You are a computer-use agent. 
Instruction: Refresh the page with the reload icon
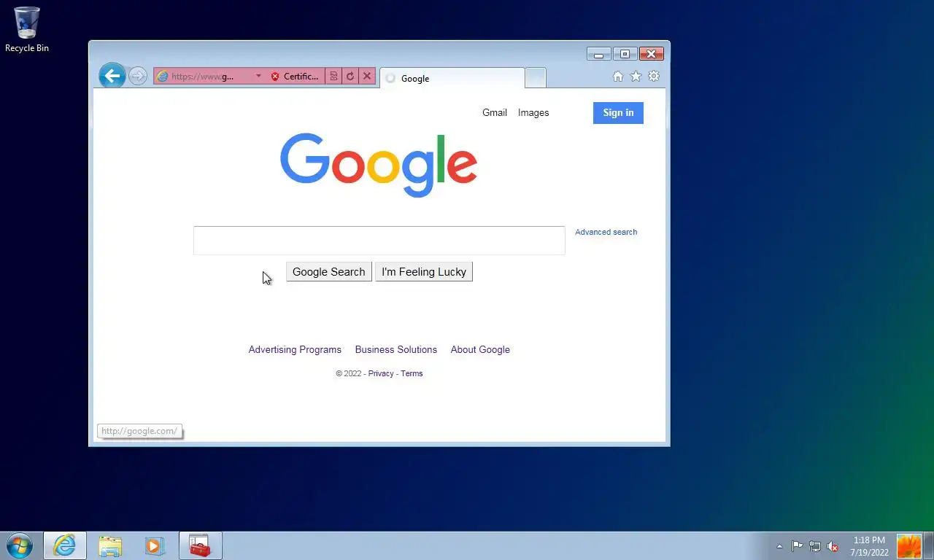click(x=350, y=77)
